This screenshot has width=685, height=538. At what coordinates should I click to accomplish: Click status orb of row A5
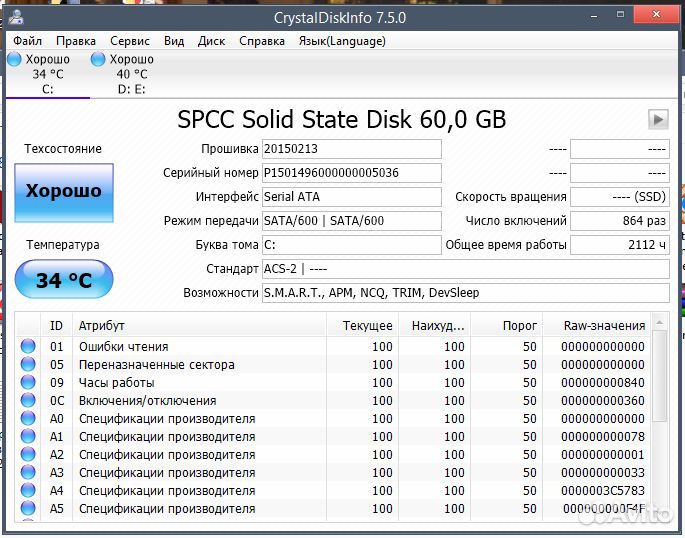click(x=28, y=508)
